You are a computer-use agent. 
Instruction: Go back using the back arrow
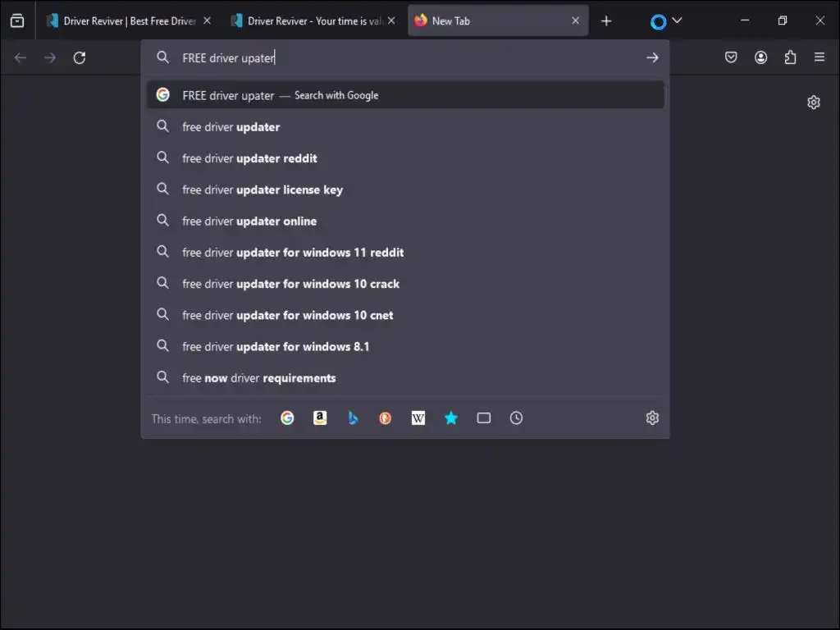click(x=21, y=58)
